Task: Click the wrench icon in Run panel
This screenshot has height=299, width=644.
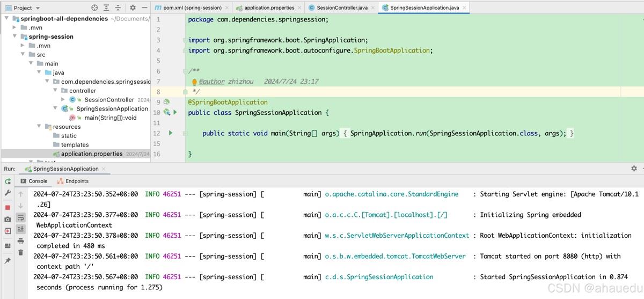Action: pos(8,193)
